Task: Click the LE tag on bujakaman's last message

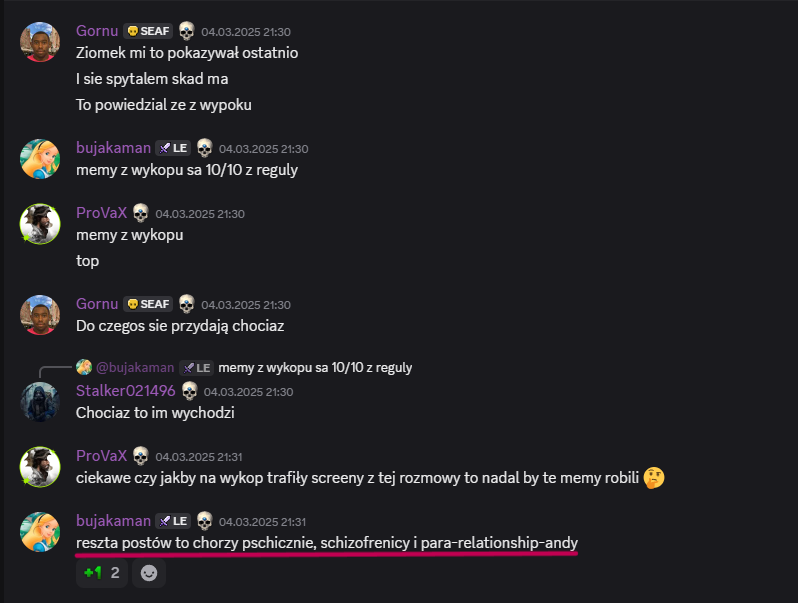Action: (173, 521)
